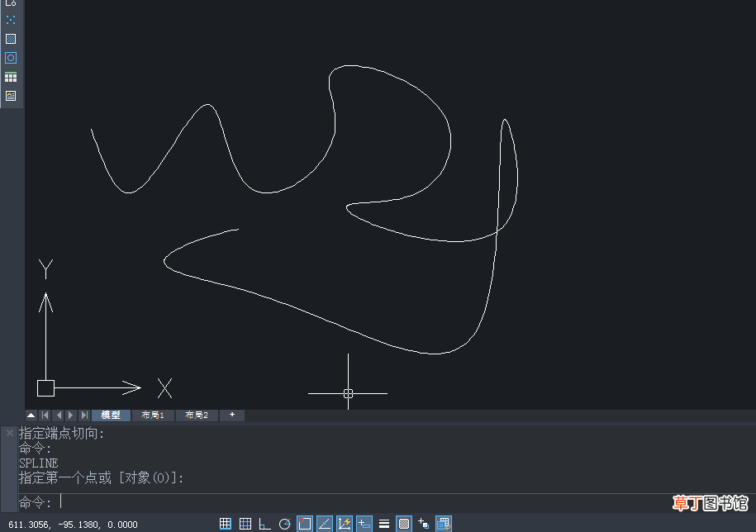Toggle Polar tracking in the status bar
The image size is (756, 532).
pos(284,524)
